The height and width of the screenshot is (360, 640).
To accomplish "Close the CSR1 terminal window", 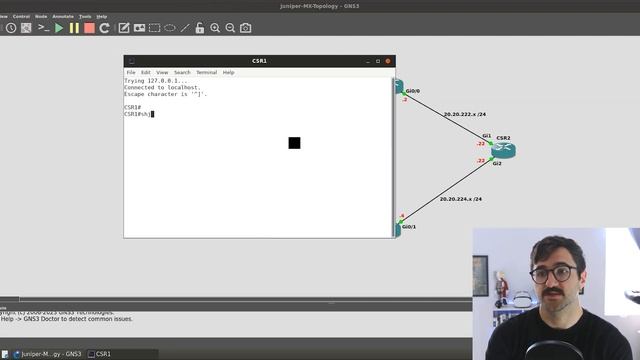I will coord(388,61).
